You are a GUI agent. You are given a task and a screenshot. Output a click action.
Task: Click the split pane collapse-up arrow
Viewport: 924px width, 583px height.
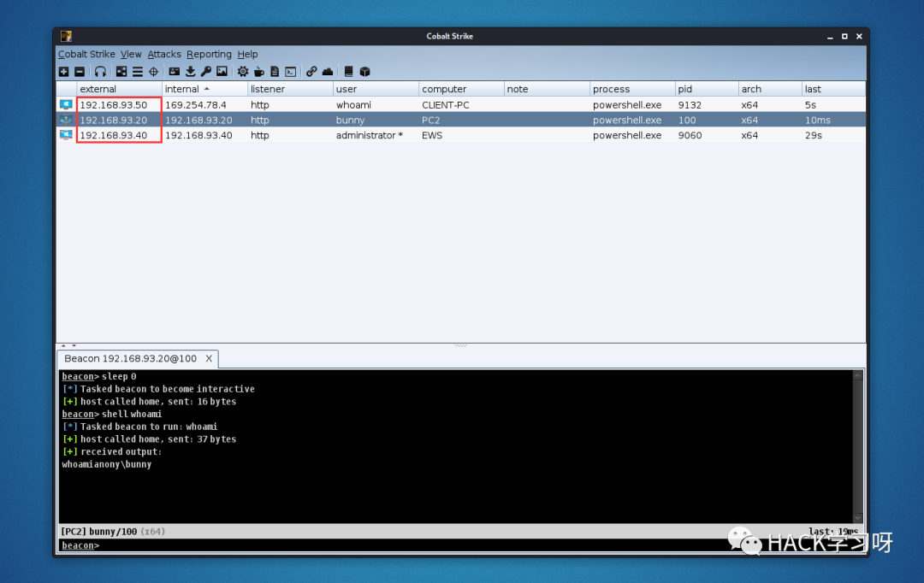[x=63, y=345]
